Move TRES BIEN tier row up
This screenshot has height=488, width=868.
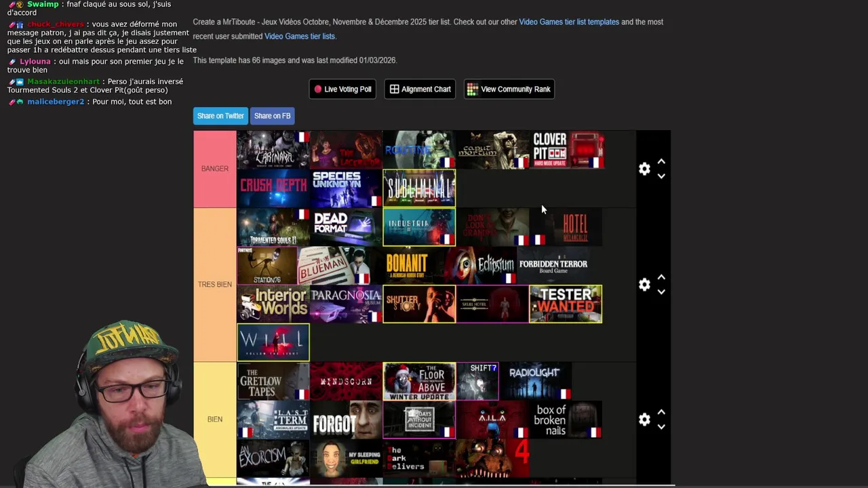click(661, 278)
